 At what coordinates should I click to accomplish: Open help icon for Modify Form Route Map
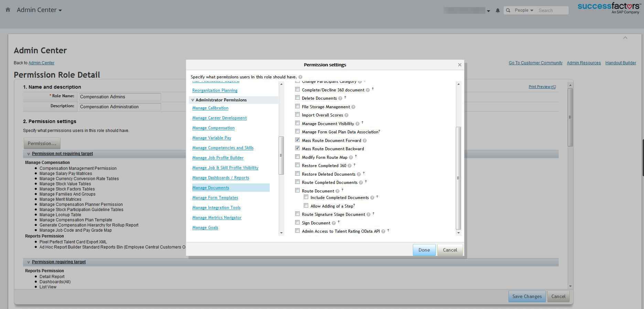click(351, 157)
